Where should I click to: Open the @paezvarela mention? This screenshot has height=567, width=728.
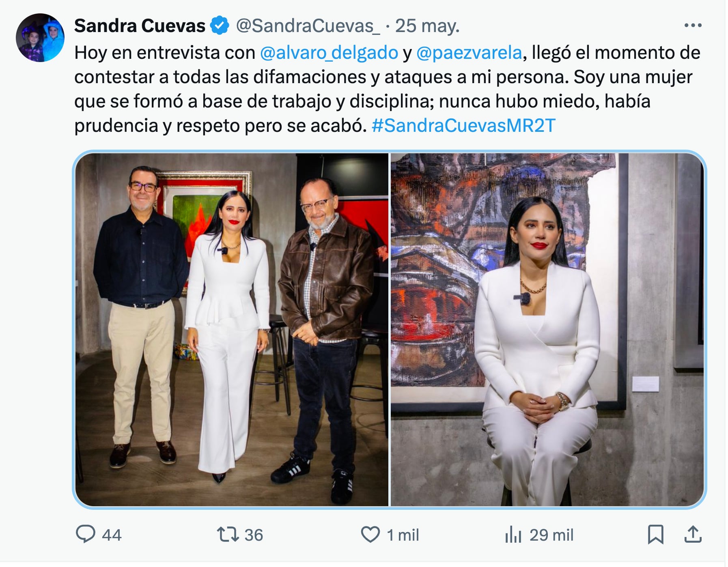[469, 53]
